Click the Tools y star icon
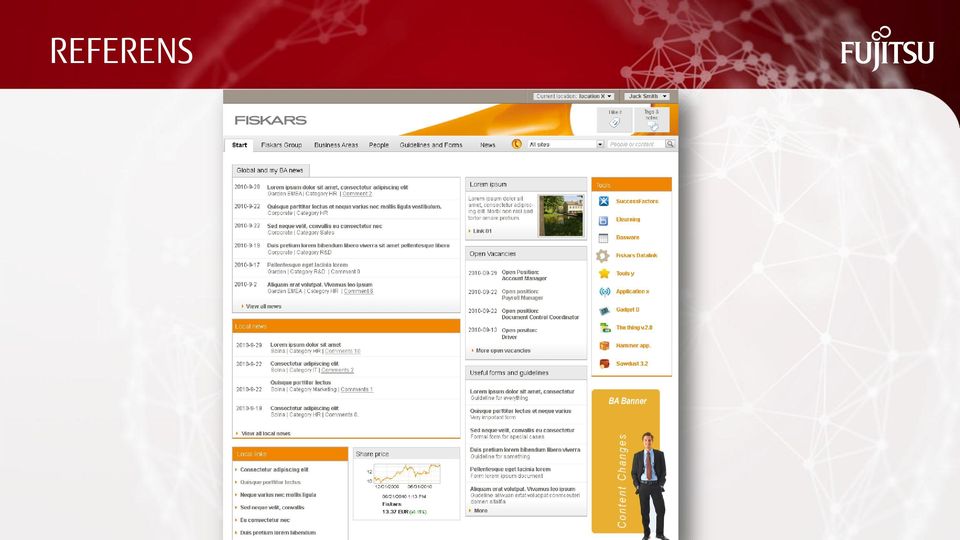This screenshot has height=540, width=960. coord(604,274)
